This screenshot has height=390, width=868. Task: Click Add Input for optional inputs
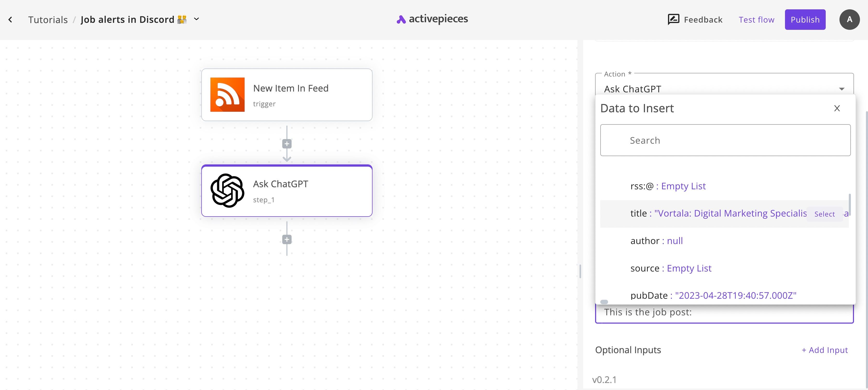tap(824, 350)
